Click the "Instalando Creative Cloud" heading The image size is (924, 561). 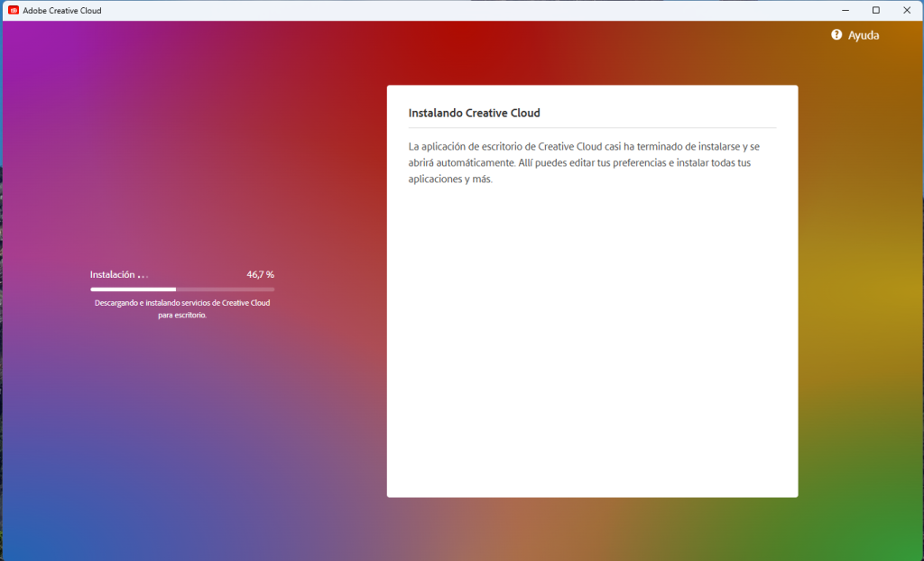(474, 113)
